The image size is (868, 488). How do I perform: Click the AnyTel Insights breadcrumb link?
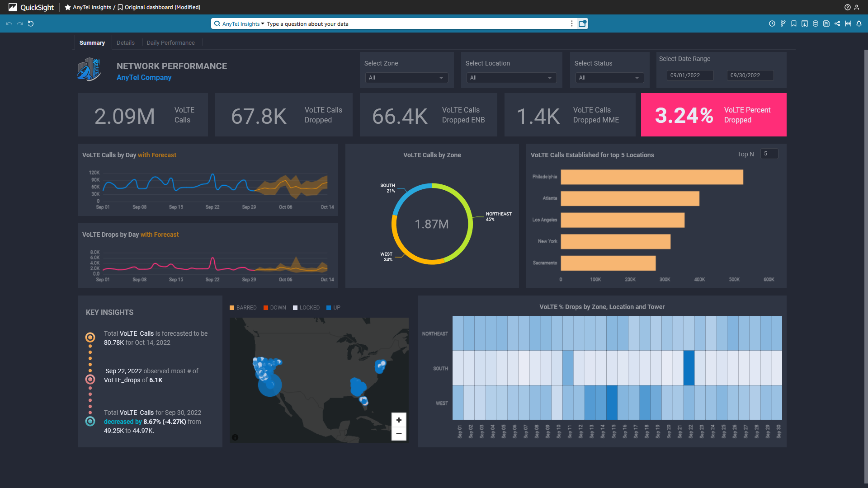click(x=92, y=7)
